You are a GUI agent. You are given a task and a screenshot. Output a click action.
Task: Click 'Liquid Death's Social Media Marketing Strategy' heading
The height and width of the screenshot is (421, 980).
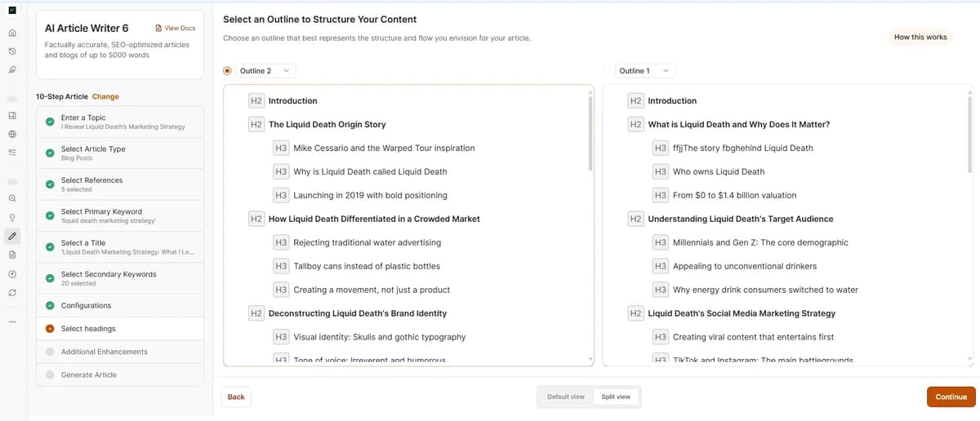742,313
